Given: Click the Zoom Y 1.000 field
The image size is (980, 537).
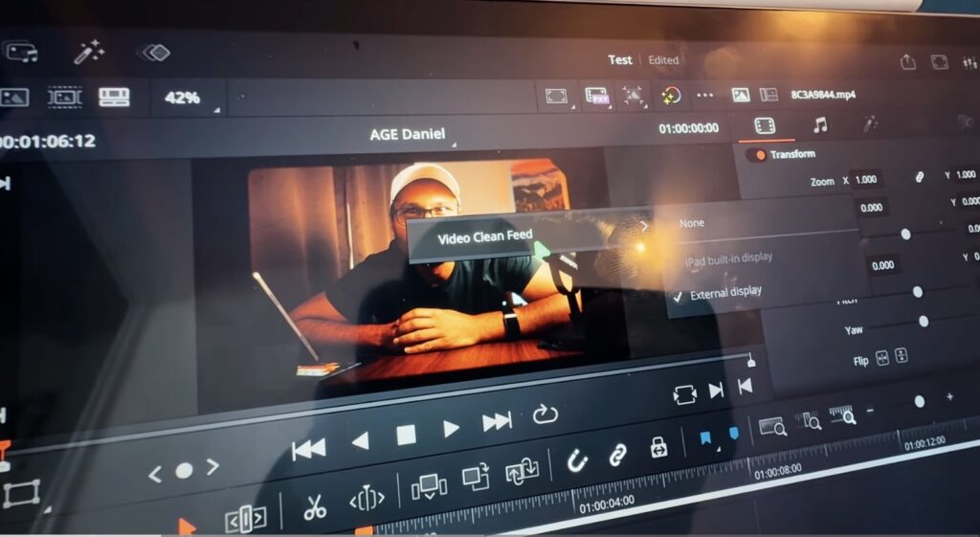Looking at the screenshot, I should coord(965,174).
